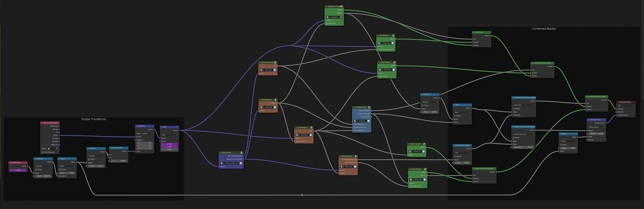The width and height of the screenshot is (644, 209).
Task: Click Add node vector X value 17.790
Action: tap(169, 144)
